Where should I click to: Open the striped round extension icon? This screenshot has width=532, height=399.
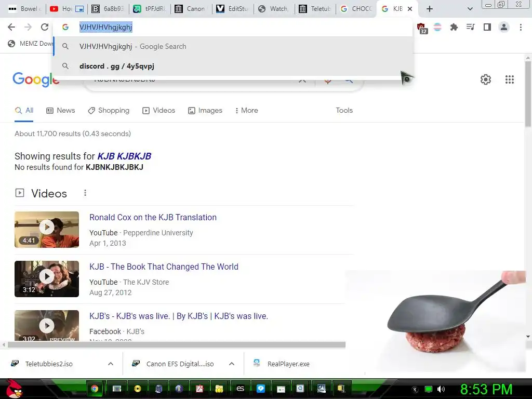click(x=437, y=27)
